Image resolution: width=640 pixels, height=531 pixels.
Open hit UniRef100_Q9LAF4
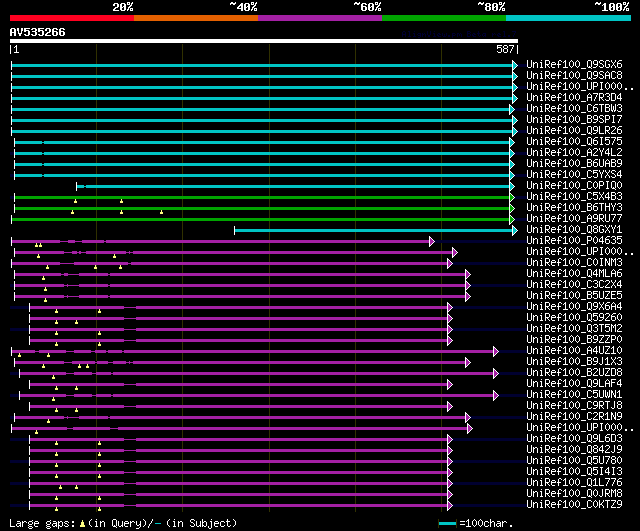[x=574, y=384]
